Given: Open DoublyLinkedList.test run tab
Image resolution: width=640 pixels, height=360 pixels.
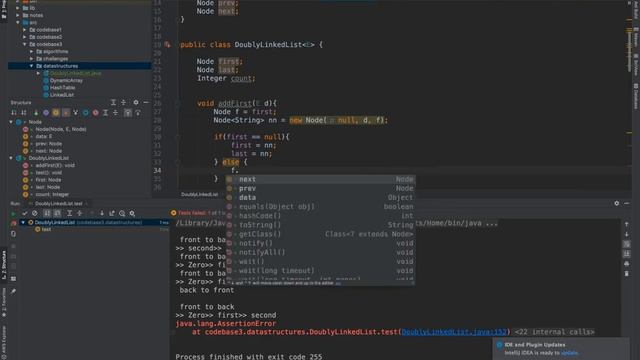Looking at the screenshot, I should (x=58, y=203).
